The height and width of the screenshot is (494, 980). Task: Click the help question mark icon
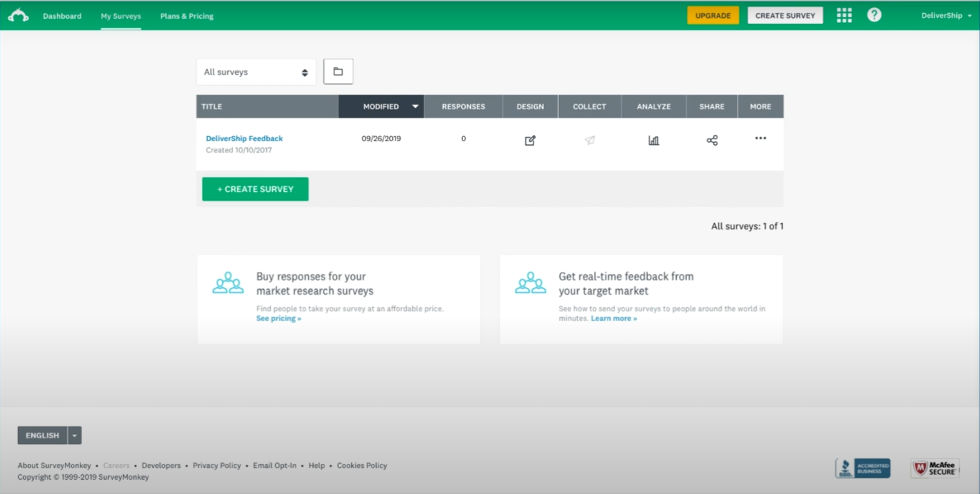[x=874, y=15]
